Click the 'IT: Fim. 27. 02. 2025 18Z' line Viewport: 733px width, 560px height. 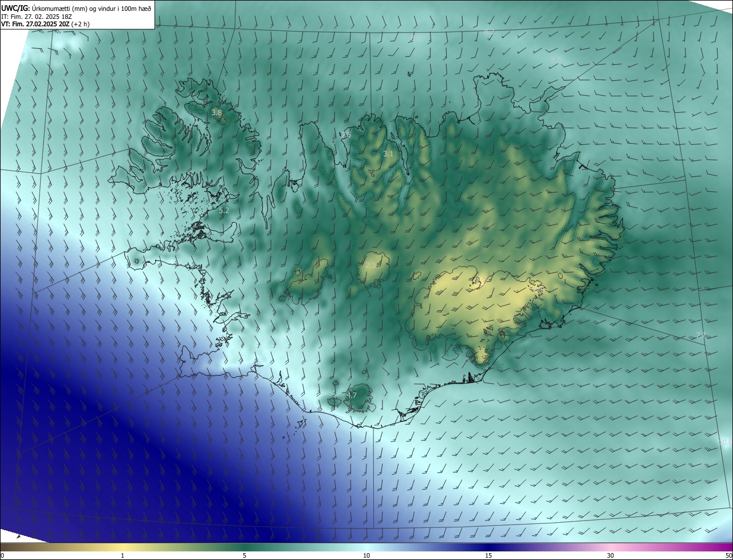pyautogui.click(x=36, y=17)
